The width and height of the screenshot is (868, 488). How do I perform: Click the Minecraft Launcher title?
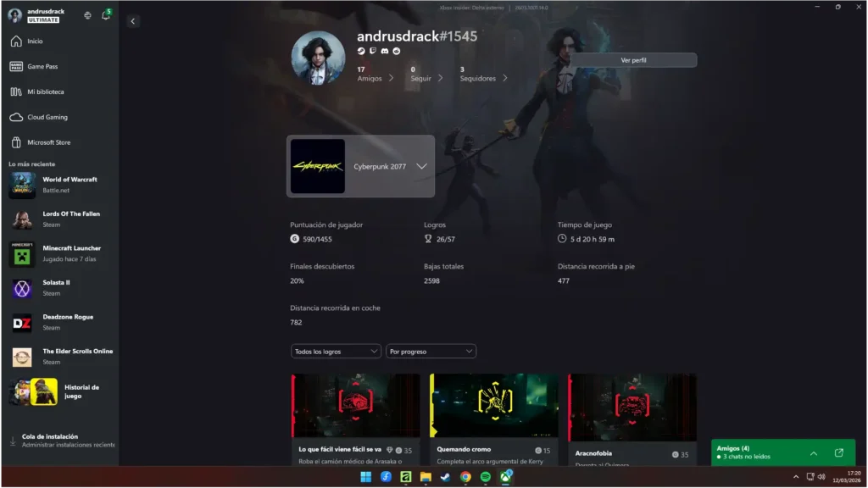[x=72, y=248]
